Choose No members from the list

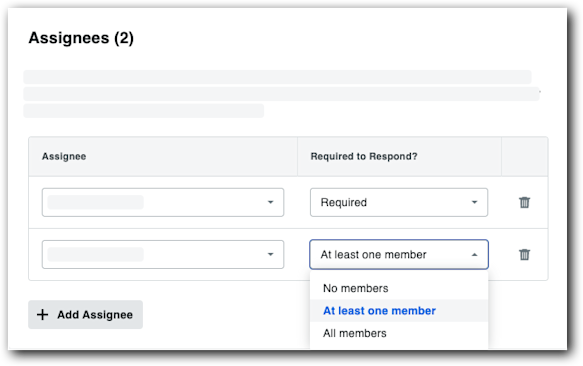399,288
